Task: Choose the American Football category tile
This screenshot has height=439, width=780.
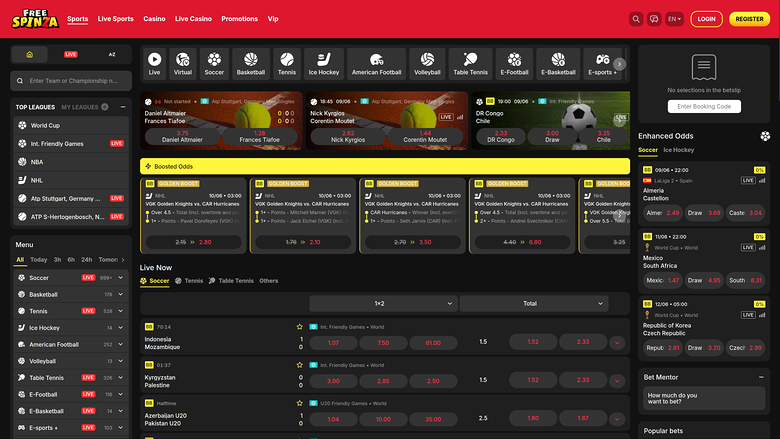Action: click(x=377, y=64)
